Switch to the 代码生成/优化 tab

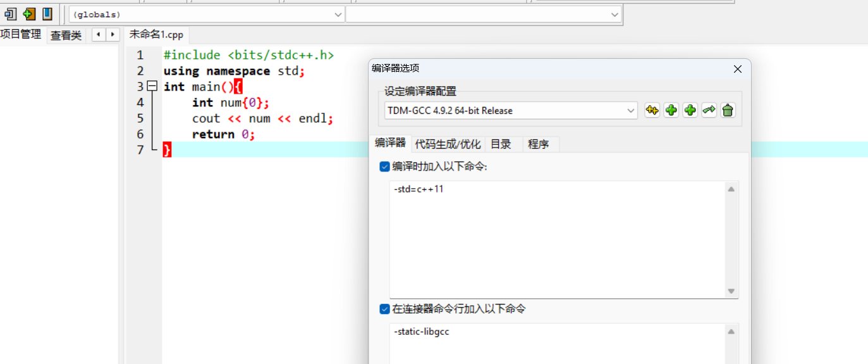click(x=448, y=144)
